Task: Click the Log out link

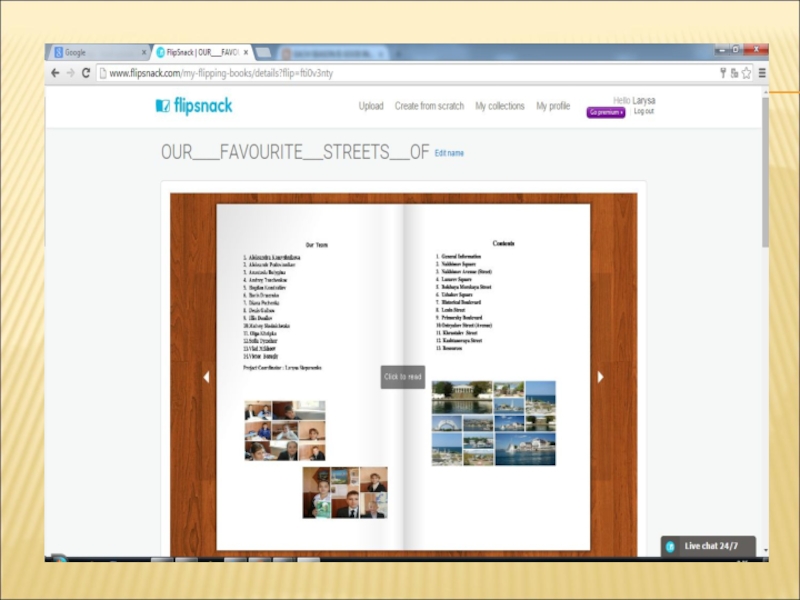Action: pyautogui.click(x=644, y=111)
